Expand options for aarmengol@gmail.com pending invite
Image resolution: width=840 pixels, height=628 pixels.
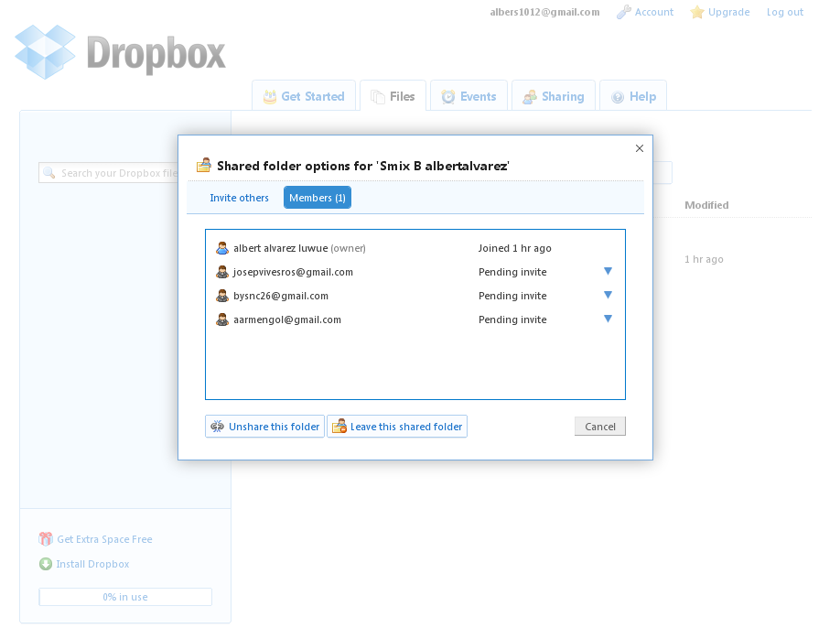(608, 319)
